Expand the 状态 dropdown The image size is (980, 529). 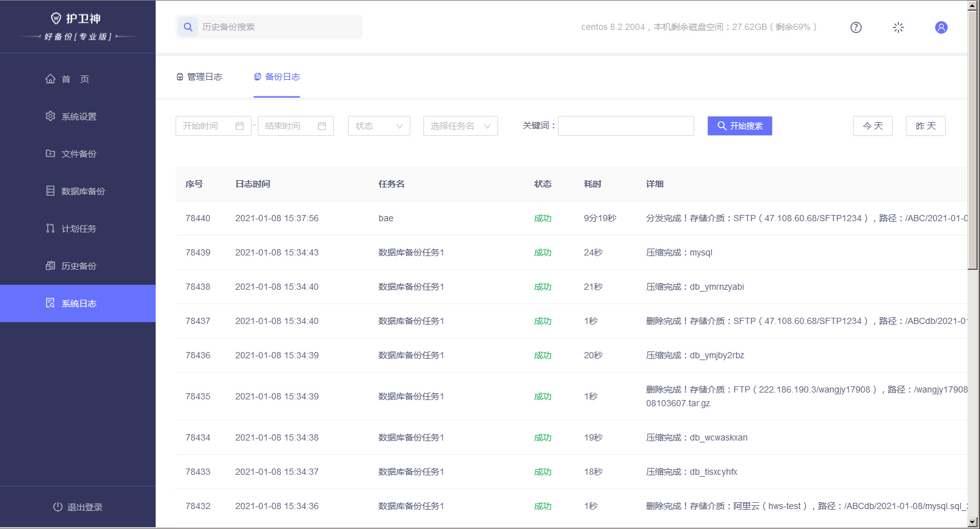point(379,126)
